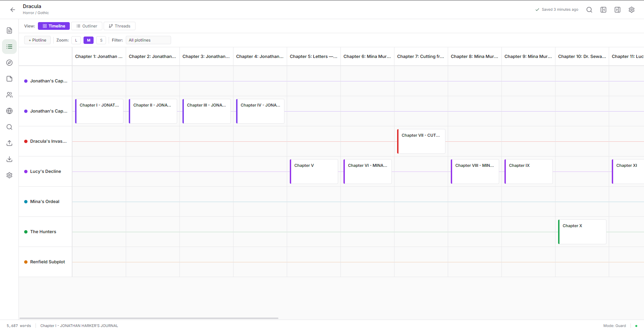Click the orange dot for Renfield Subplot
The image size is (644, 330).
pos(26,262)
